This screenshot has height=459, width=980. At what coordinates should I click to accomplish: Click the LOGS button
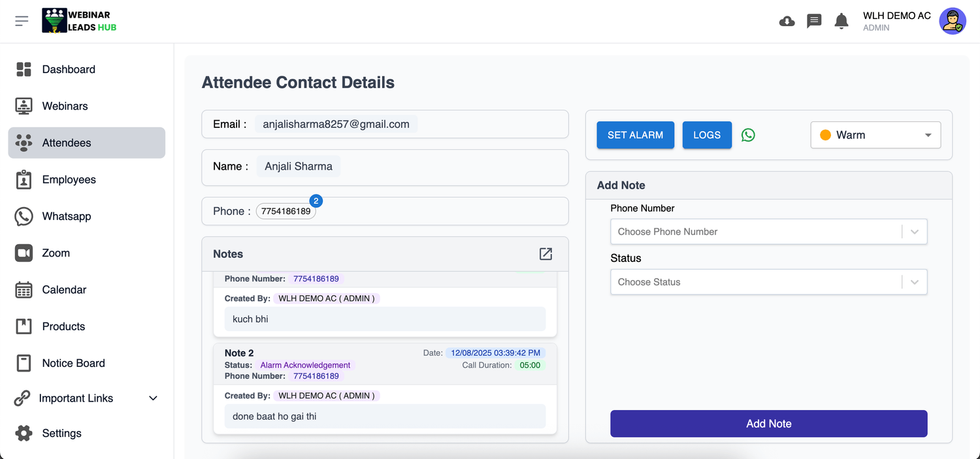[706, 135]
